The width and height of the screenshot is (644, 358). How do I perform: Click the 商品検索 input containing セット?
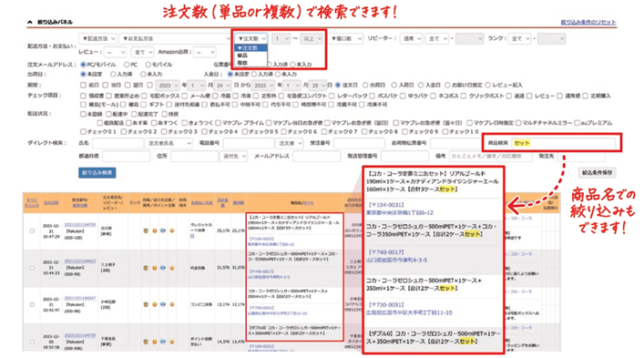[x=564, y=143]
